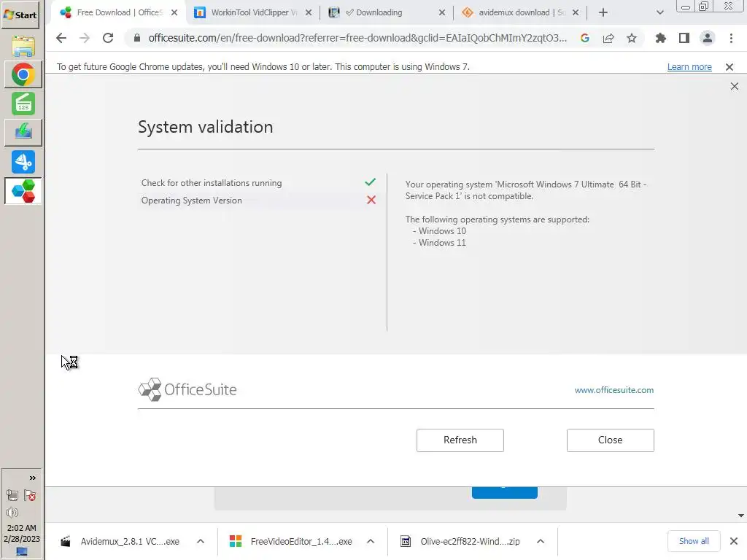Click Learn more about Chrome updates
Viewport: 747px width, 560px height.
click(x=689, y=67)
